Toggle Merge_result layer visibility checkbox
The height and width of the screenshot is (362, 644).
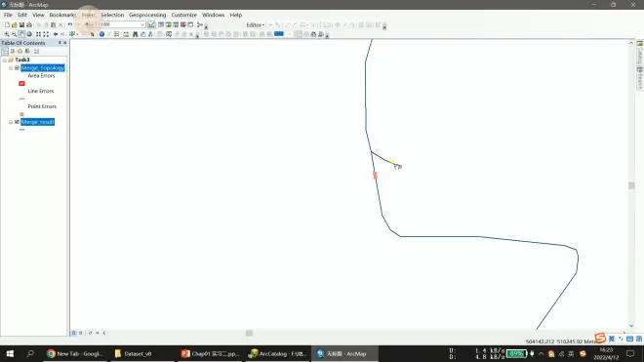click(17, 122)
